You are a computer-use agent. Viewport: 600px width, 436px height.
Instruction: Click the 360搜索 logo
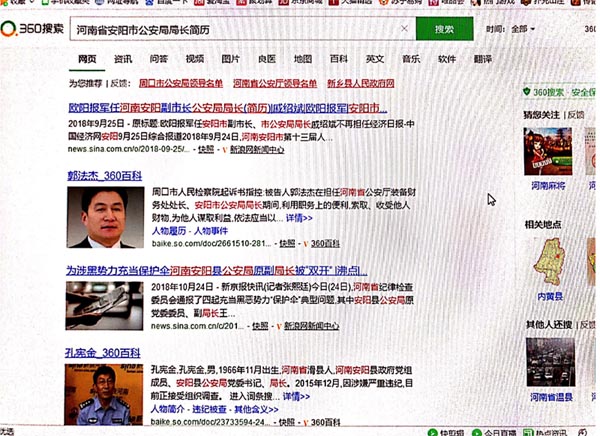(x=33, y=30)
